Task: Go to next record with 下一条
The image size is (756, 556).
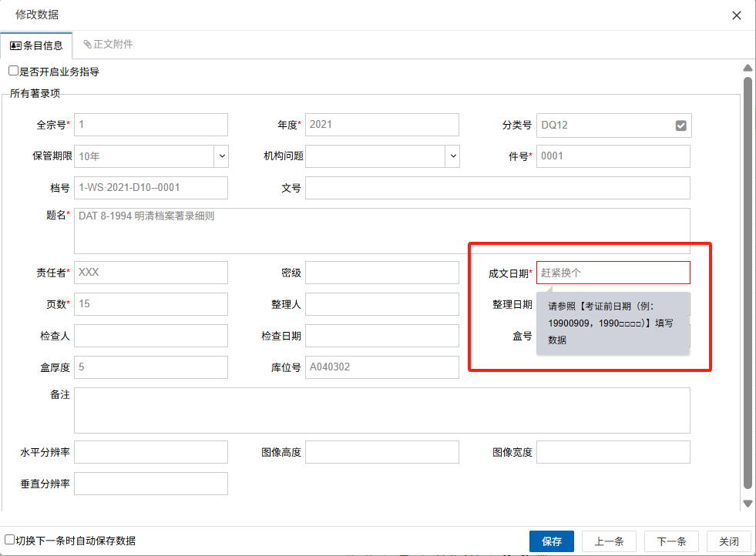Action: click(671, 541)
